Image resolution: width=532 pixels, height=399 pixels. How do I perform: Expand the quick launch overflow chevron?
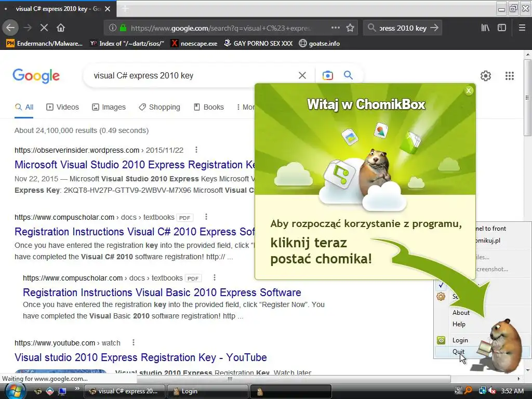(x=77, y=389)
